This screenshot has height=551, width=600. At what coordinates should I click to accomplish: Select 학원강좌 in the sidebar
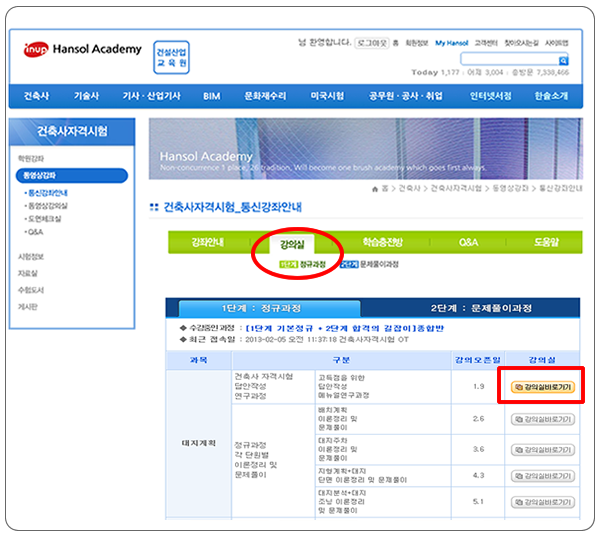point(31,158)
